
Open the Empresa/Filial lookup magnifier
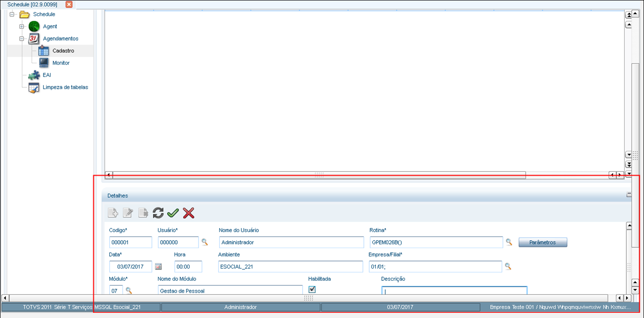(508, 266)
